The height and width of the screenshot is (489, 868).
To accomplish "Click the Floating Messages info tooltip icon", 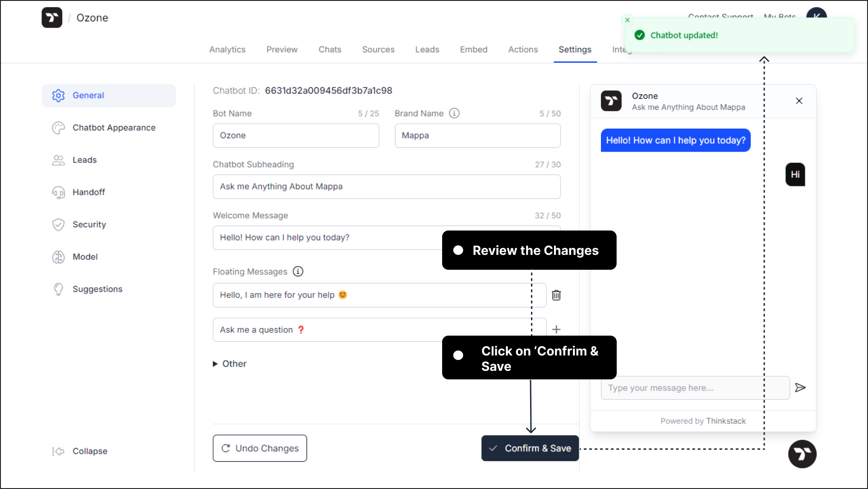I will pos(298,271).
